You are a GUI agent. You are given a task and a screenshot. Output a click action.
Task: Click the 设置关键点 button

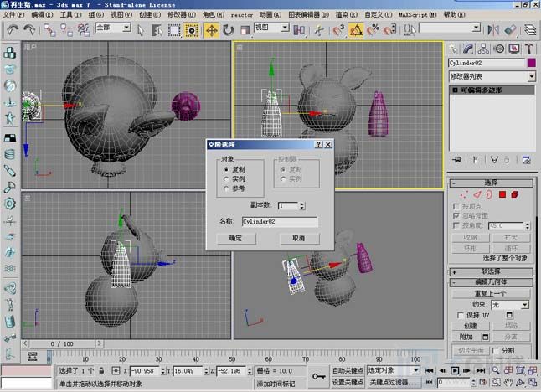(348, 382)
